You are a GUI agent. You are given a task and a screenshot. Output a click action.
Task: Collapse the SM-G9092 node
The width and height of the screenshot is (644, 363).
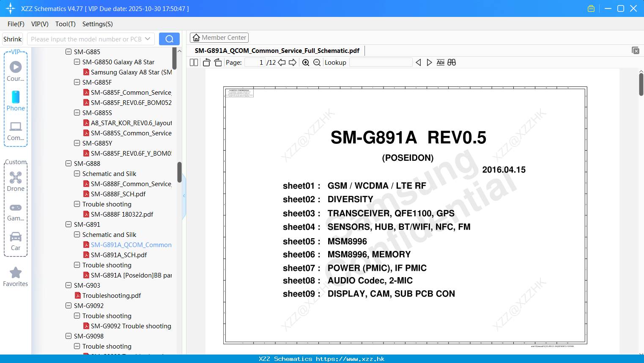(69, 305)
